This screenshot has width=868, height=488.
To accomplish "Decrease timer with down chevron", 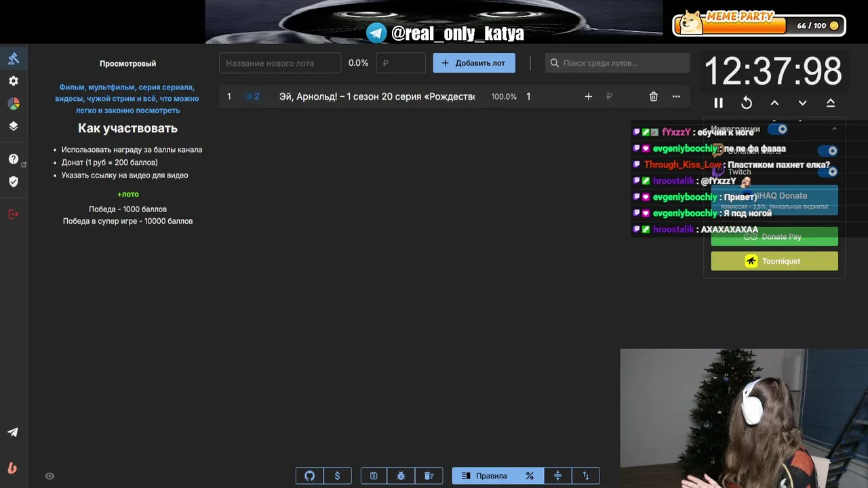I will coord(802,103).
